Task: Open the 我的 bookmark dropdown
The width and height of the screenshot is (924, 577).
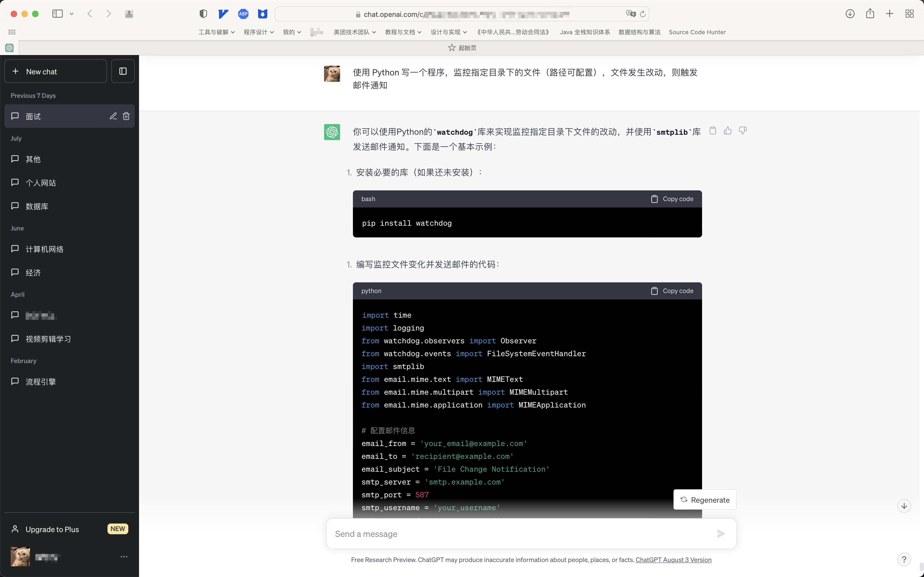Action: coord(291,32)
